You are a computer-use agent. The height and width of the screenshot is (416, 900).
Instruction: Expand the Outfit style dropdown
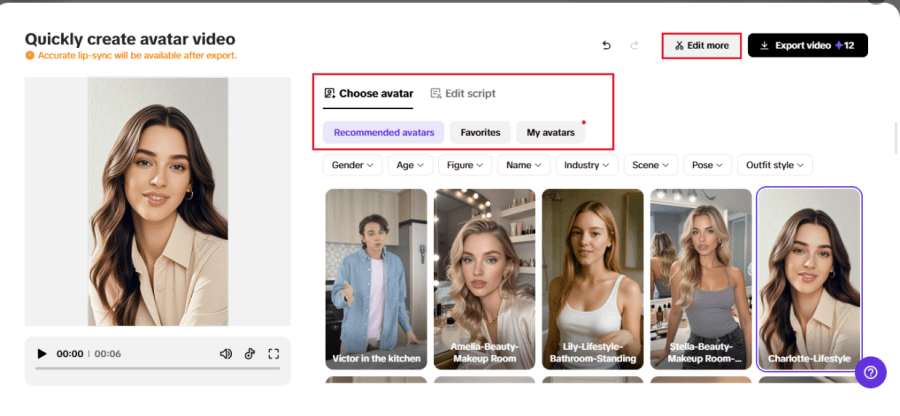(774, 165)
